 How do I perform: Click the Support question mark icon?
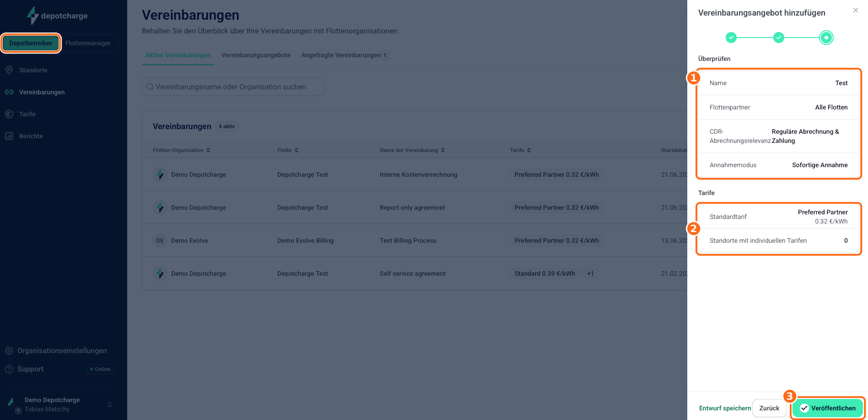pyautogui.click(x=9, y=369)
